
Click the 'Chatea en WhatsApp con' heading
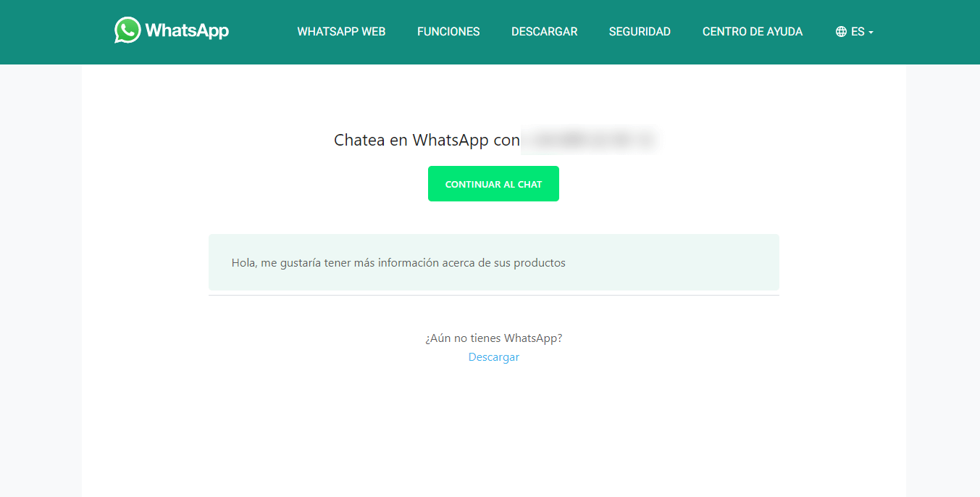tap(427, 140)
